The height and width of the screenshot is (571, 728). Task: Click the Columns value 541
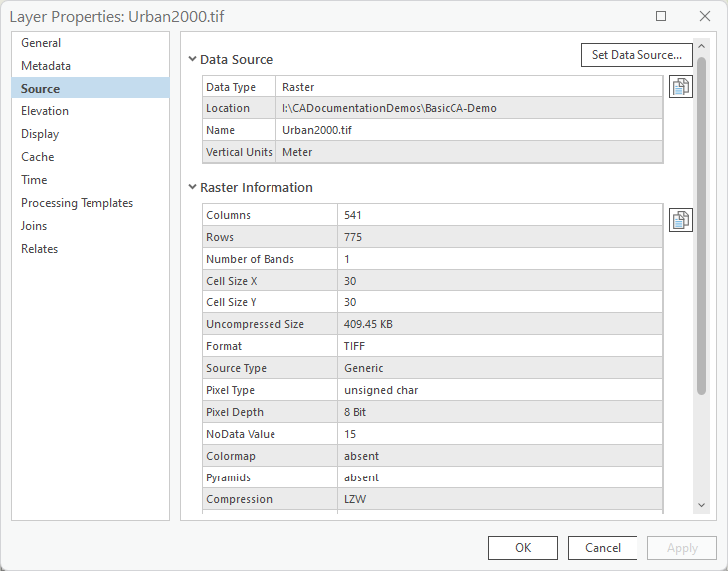353,215
